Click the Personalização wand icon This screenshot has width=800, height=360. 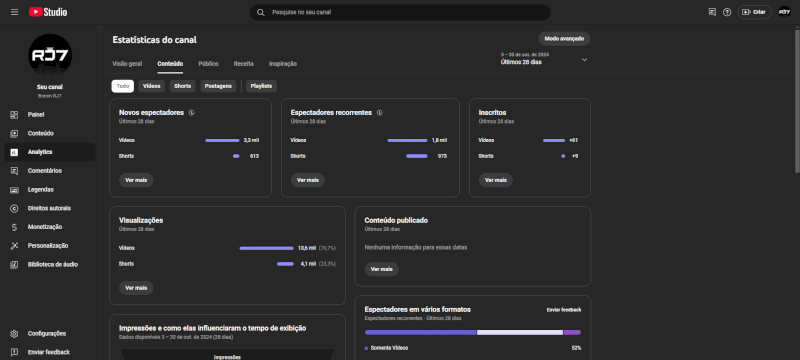14,246
